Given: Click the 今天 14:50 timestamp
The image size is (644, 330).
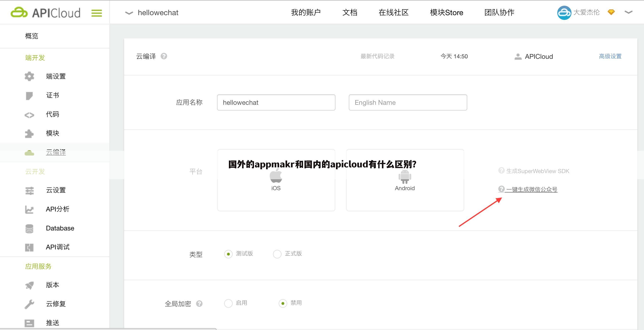Looking at the screenshot, I should (454, 56).
